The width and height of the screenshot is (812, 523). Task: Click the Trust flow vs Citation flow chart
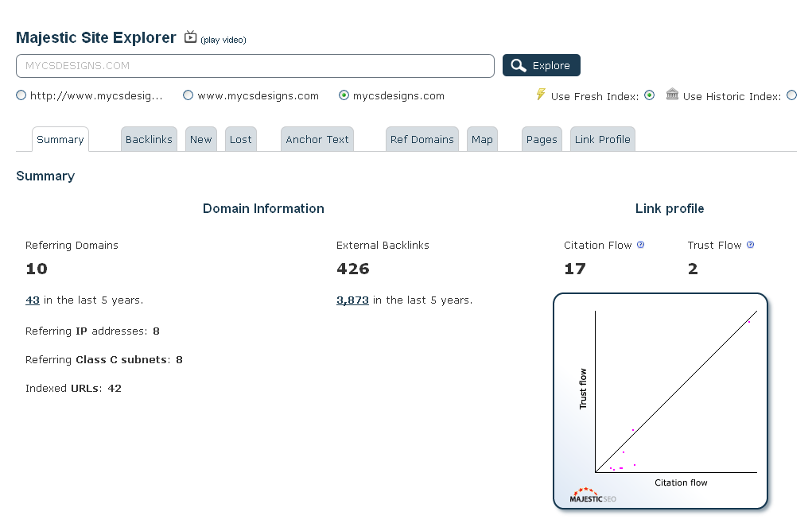pyautogui.click(x=660, y=401)
